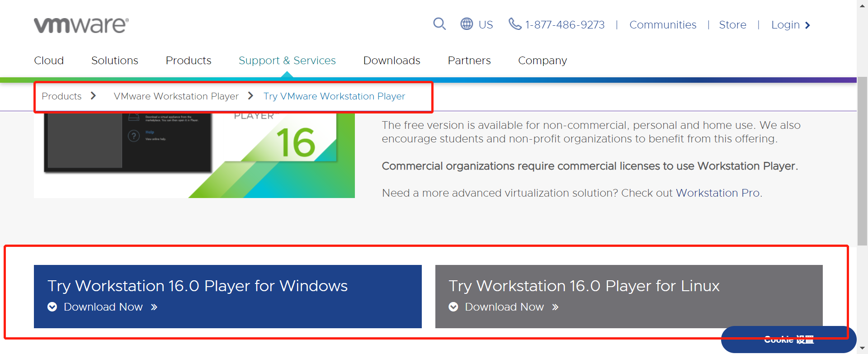Open the Partners menu

pos(469,61)
